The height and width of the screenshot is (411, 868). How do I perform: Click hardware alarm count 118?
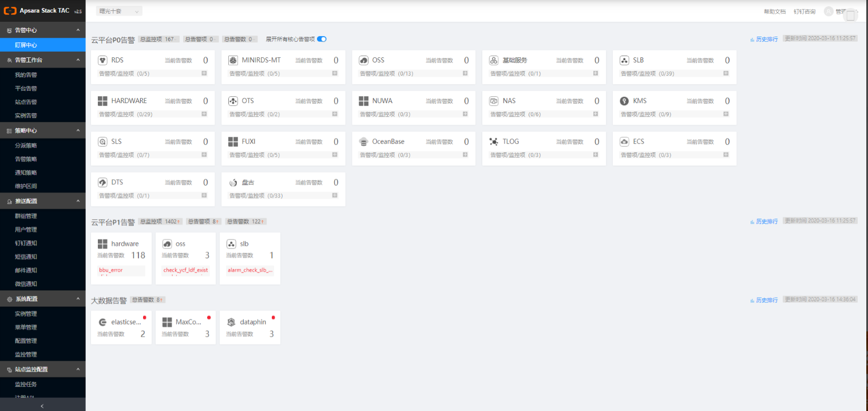tap(138, 255)
